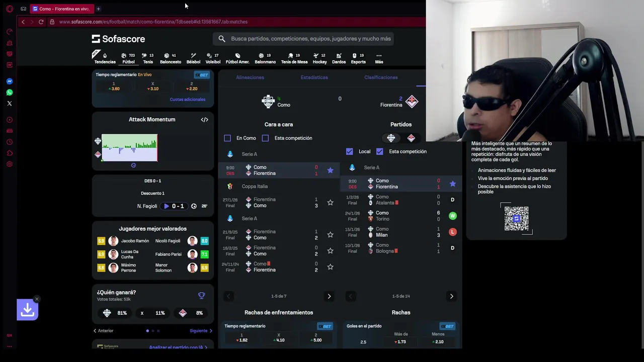Go to previous page of Cara a cara
This screenshot has height=362, width=644.
228,296
